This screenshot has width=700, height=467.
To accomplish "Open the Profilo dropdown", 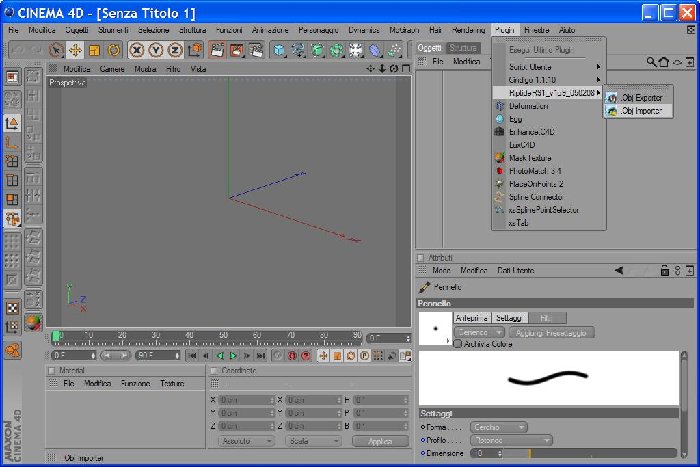I will (x=511, y=440).
